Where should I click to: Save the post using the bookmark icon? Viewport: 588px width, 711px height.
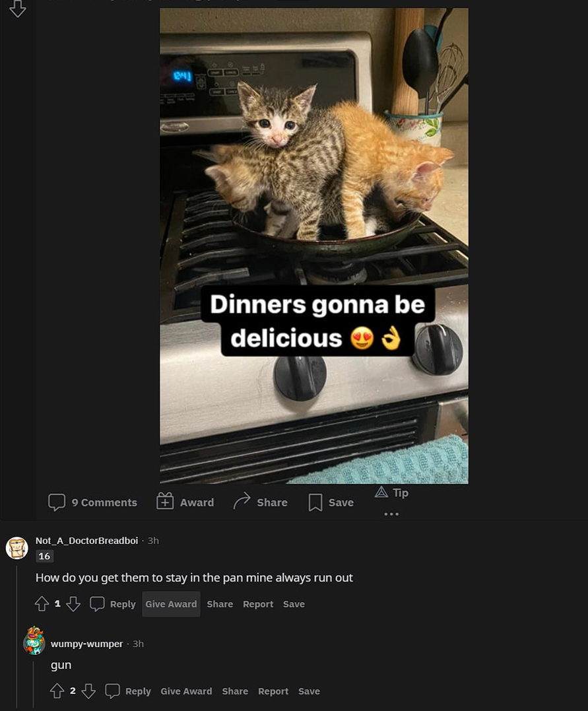[x=315, y=502]
